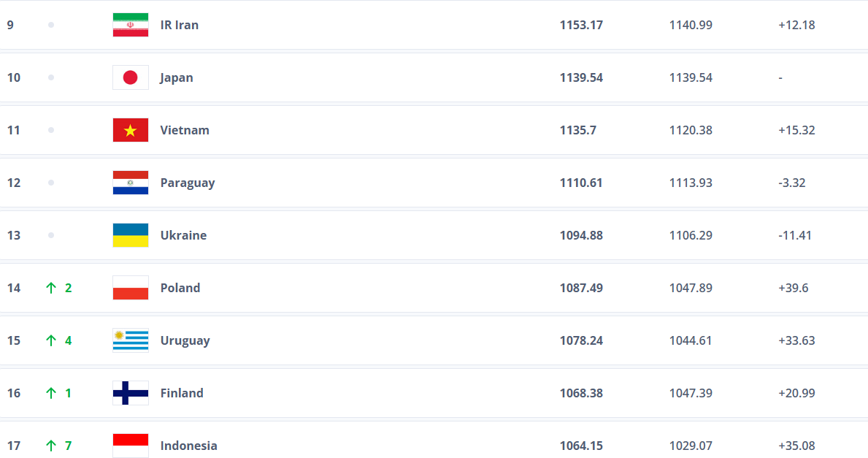Click Japan's total points 1139.54 in bold

581,77
